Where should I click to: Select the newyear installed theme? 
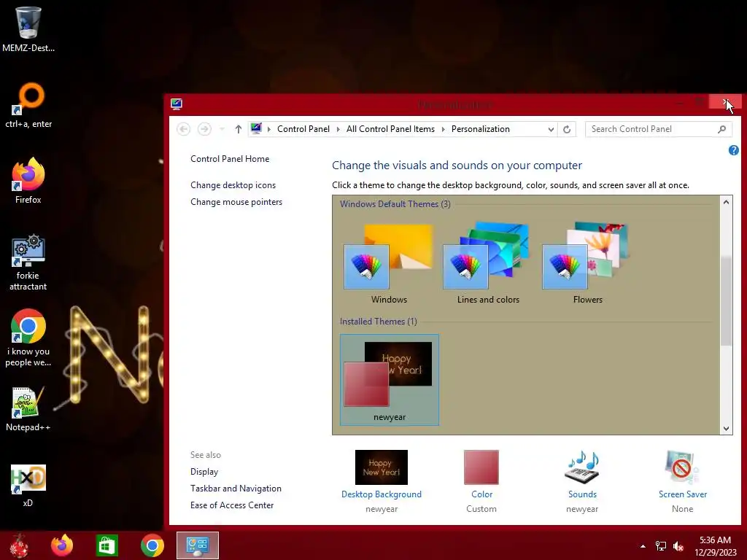(x=390, y=379)
